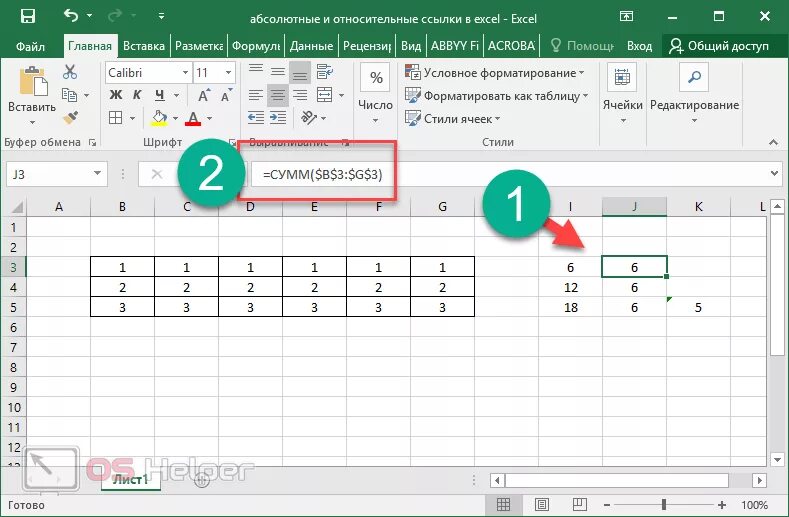789x517 pixels.
Task: Apply the yellow fill color bucket
Action: click(x=160, y=118)
